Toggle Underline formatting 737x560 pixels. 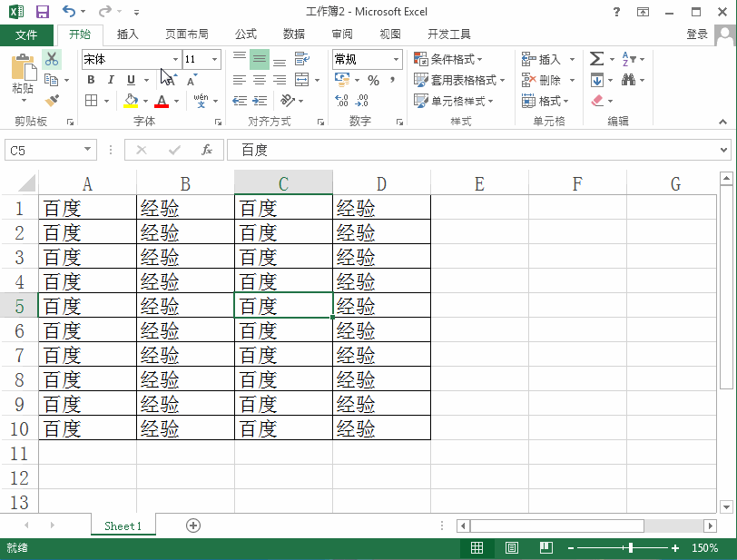[x=131, y=80]
